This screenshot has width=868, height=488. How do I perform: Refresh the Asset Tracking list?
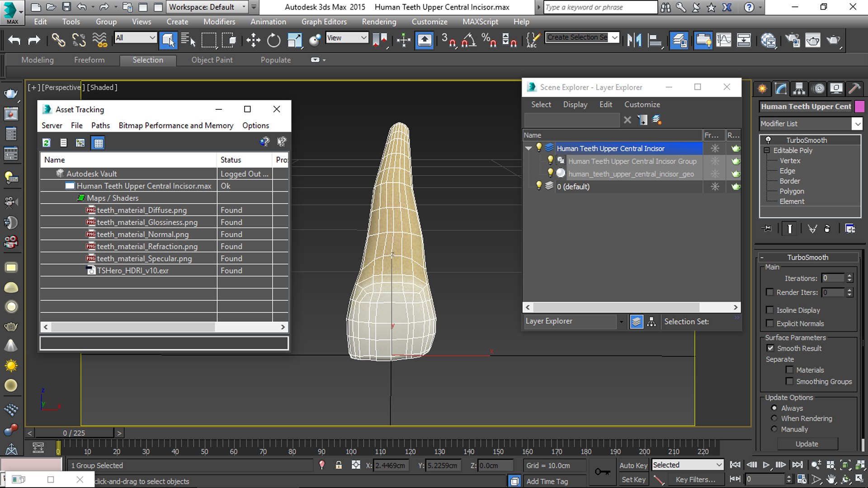pos(46,143)
